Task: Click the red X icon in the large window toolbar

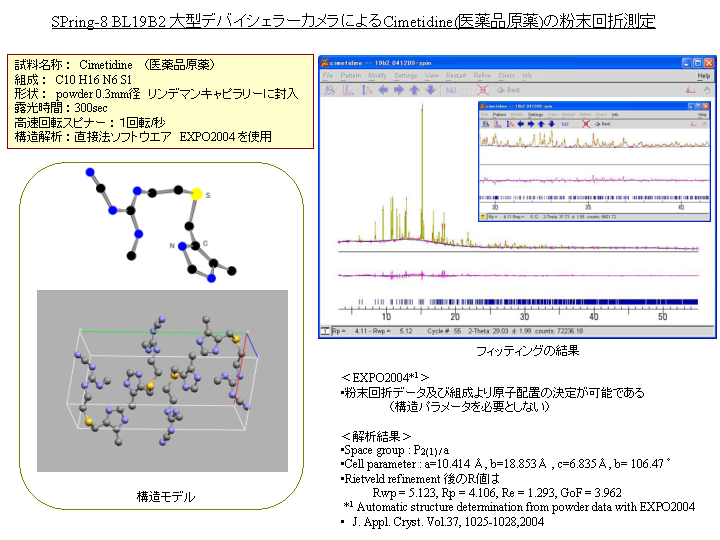Action: pos(483,90)
